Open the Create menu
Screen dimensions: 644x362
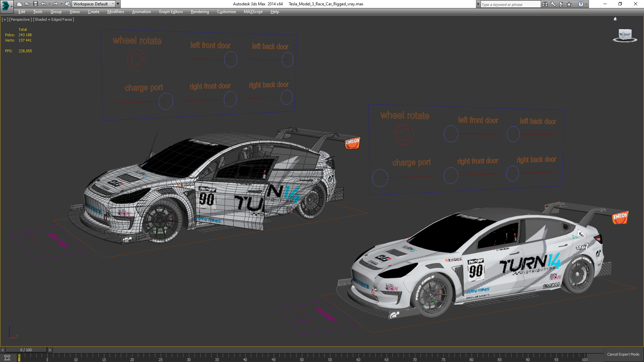point(94,12)
